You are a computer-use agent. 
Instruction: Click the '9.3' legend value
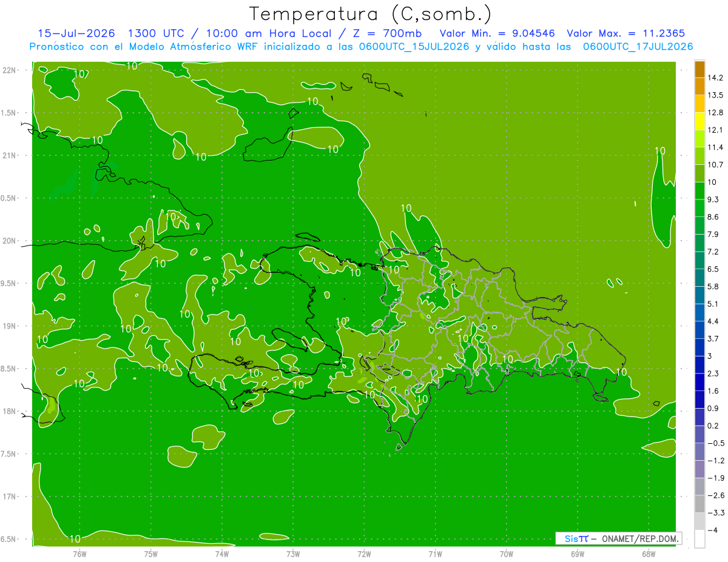click(713, 199)
